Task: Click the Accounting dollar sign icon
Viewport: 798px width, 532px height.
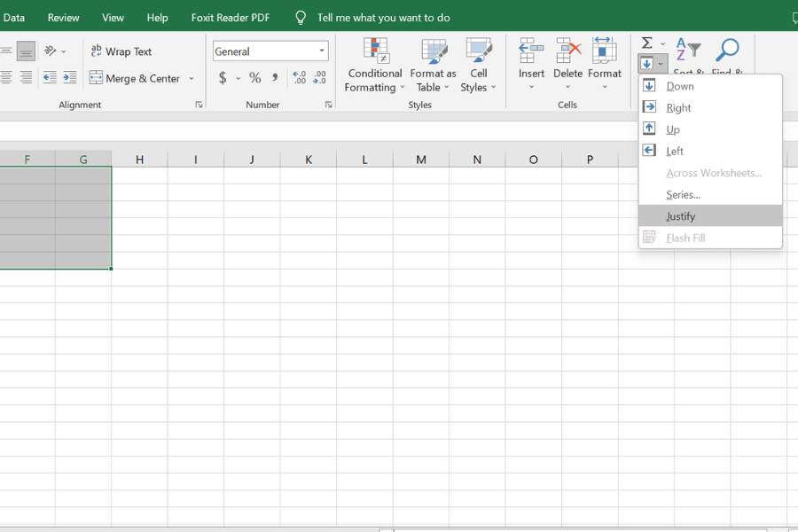Action: (223, 78)
